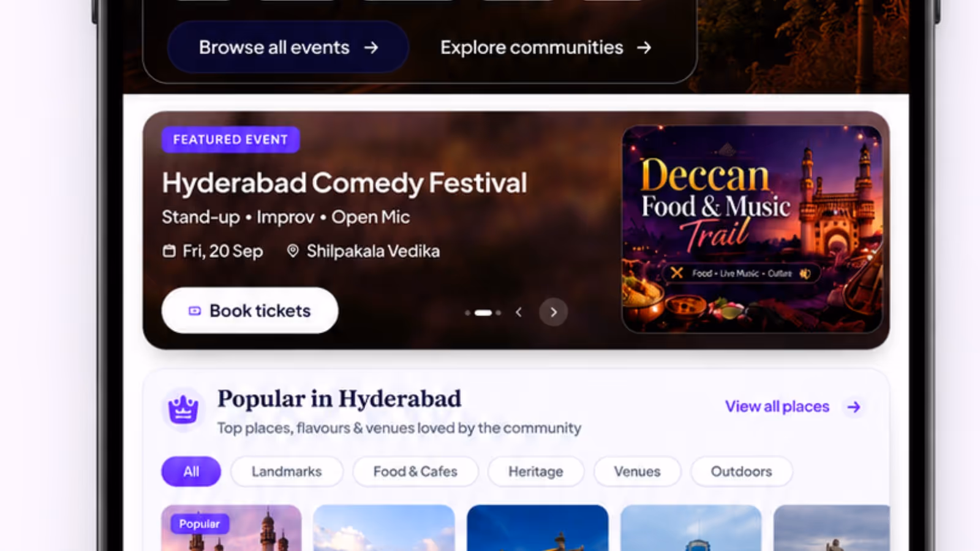The height and width of the screenshot is (551, 980).
Task: Click ticket icon in Book tickets button
Action: (195, 311)
